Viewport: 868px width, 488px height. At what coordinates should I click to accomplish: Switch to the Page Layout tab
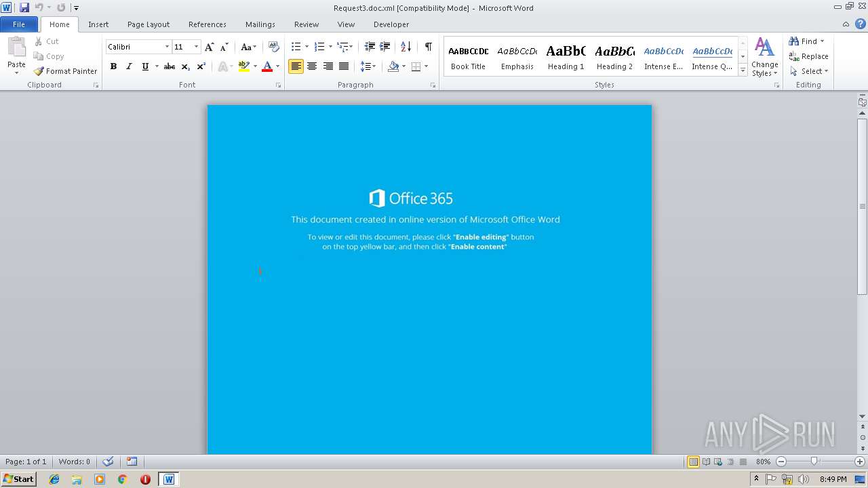click(x=149, y=24)
